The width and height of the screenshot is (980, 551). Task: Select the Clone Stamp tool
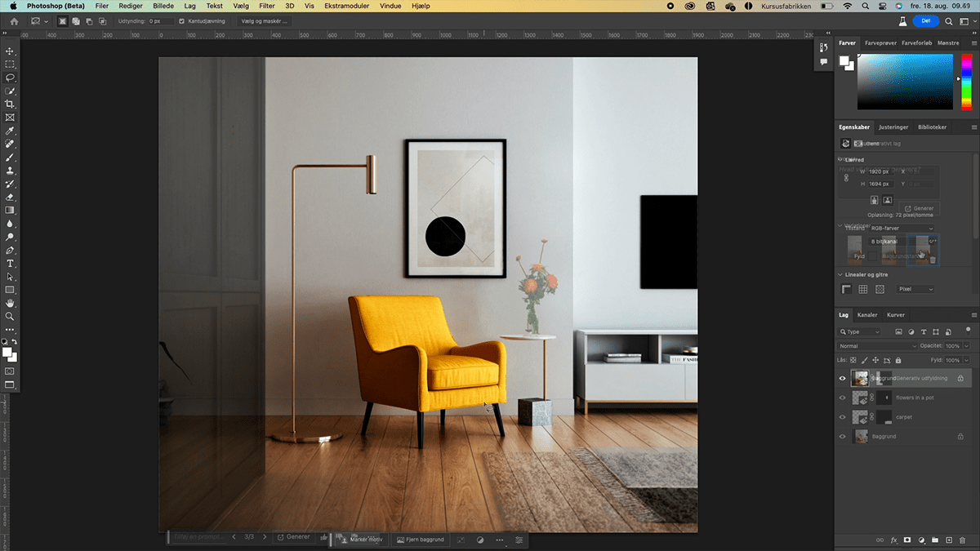click(x=10, y=171)
